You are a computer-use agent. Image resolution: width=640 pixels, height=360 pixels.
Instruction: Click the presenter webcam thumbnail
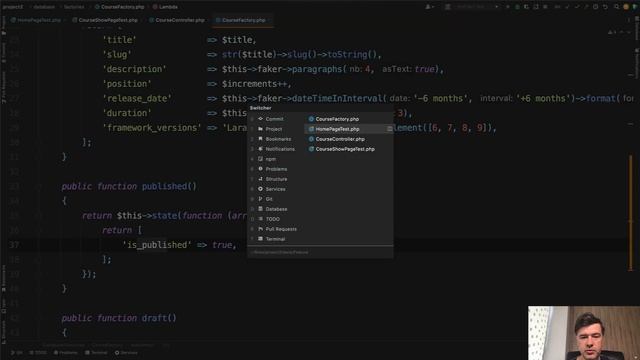[x=584, y=333]
